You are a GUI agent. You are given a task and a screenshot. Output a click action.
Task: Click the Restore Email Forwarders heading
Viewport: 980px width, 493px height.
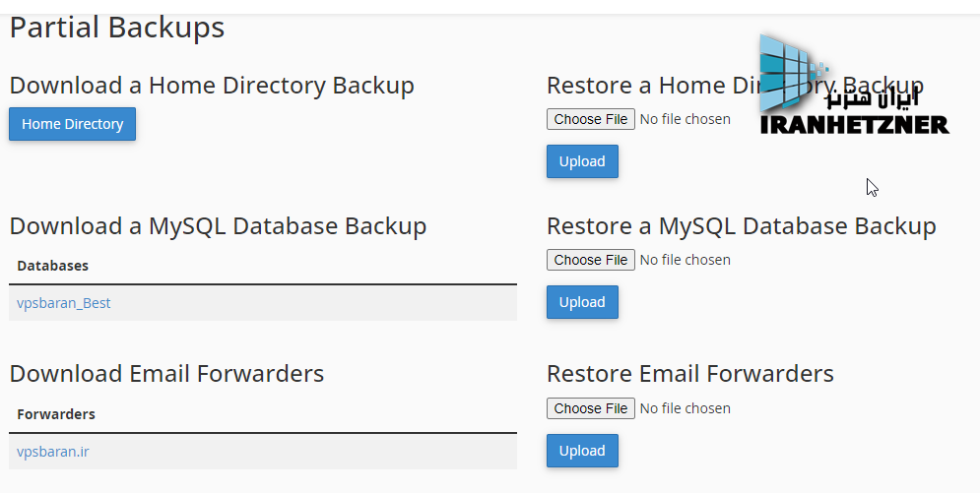pos(690,374)
